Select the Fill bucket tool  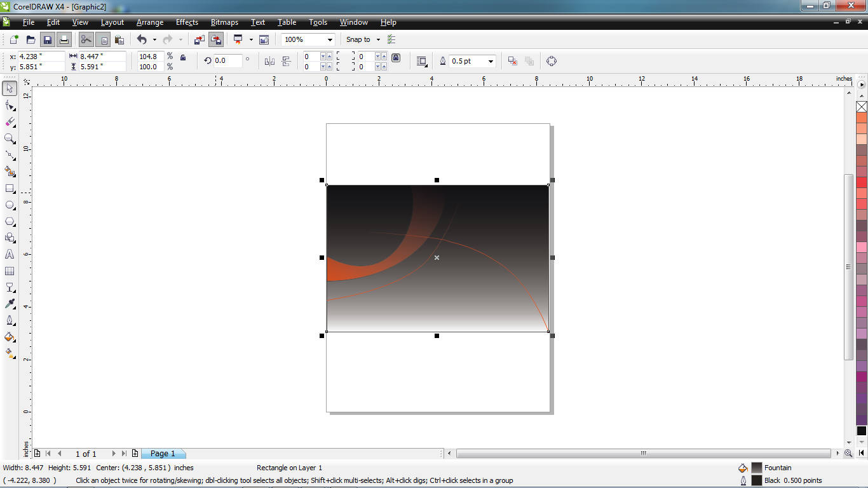click(10, 337)
